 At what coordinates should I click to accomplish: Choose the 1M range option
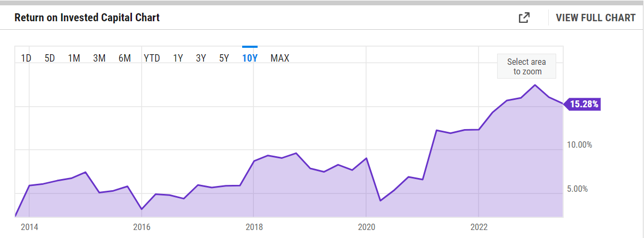74,58
